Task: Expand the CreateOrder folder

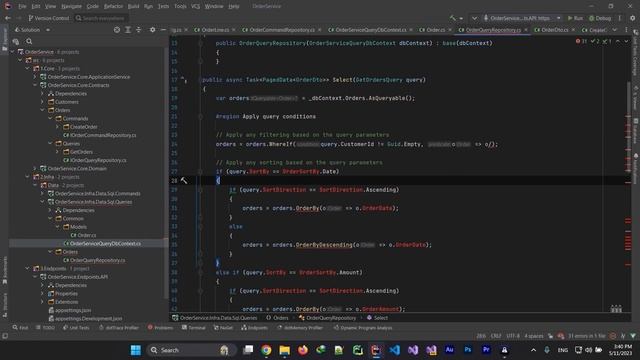Action: coord(58,127)
